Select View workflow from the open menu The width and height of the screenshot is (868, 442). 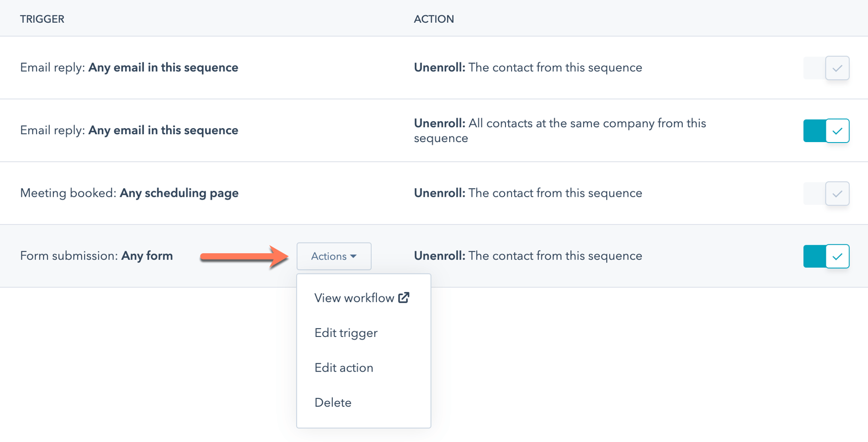(354, 298)
